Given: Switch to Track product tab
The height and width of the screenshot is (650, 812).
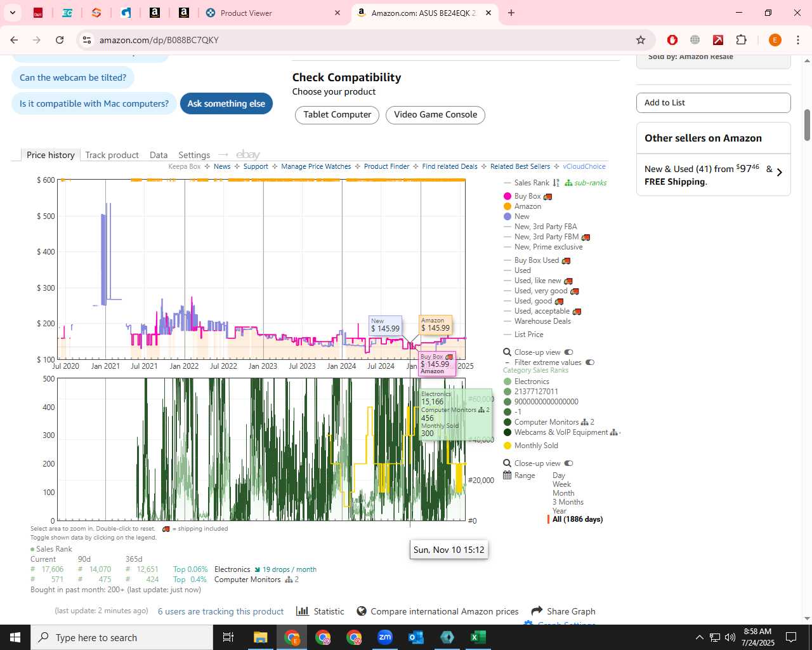Looking at the screenshot, I should coord(112,155).
